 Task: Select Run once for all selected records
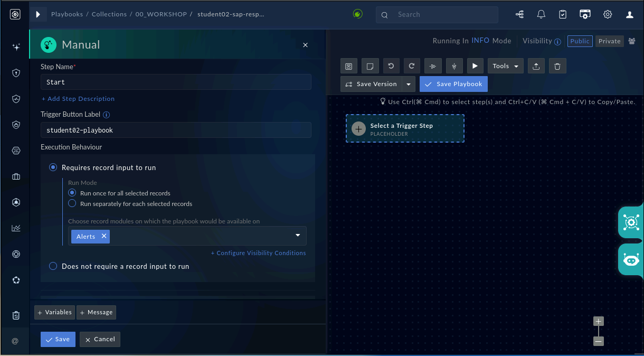point(119,193)
